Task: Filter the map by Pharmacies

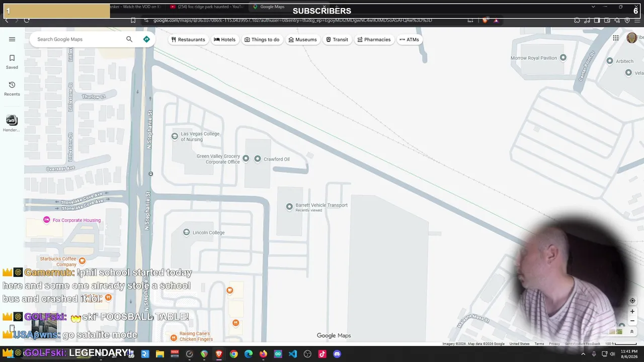Action: coord(374,40)
